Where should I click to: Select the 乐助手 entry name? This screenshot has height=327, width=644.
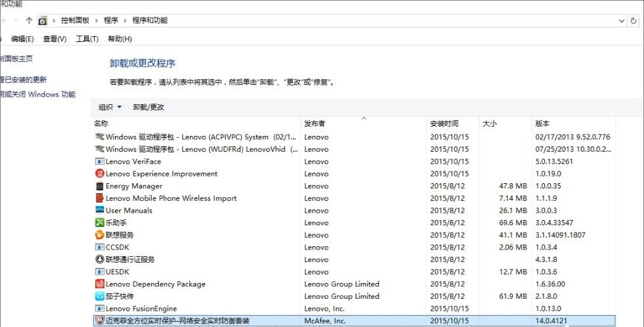tap(116, 223)
